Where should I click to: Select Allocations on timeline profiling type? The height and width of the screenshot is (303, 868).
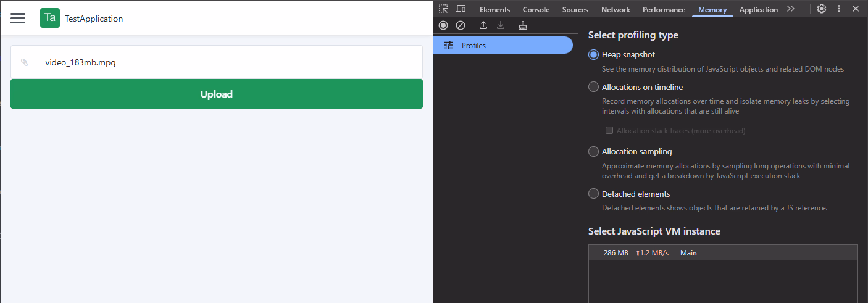click(593, 87)
